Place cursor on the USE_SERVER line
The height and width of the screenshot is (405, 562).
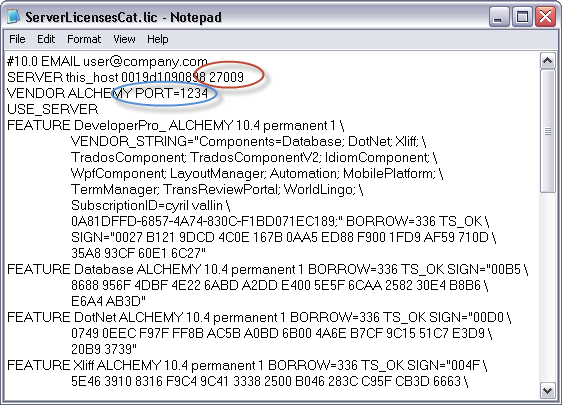coord(52,109)
